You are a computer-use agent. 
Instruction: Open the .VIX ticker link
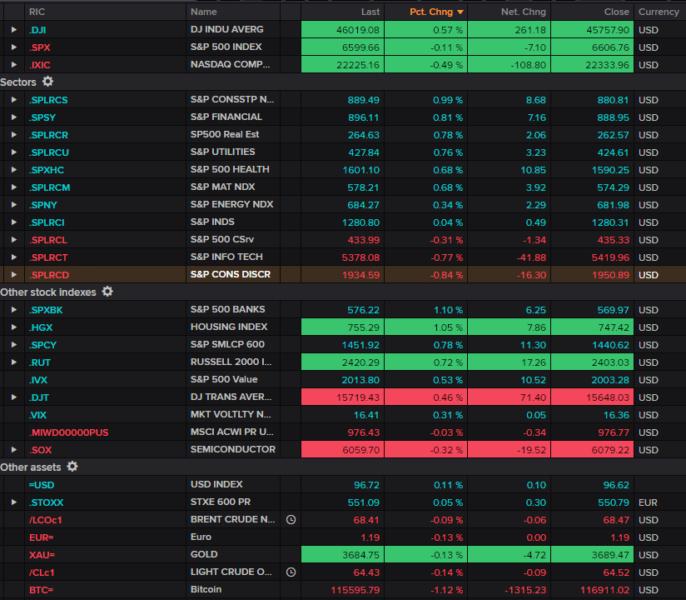tap(38, 415)
